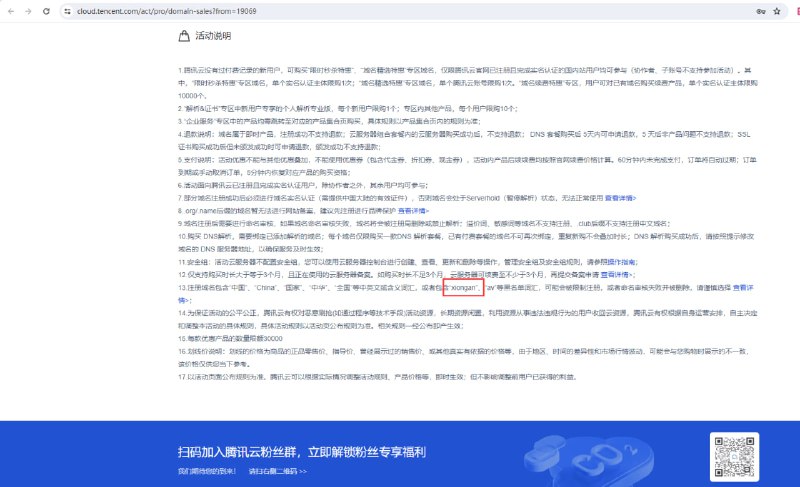Image resolution: width=800 pixels, height=487 pixels.
Task: Reload the Tencent Cloud page
Action: click(46, 11)
